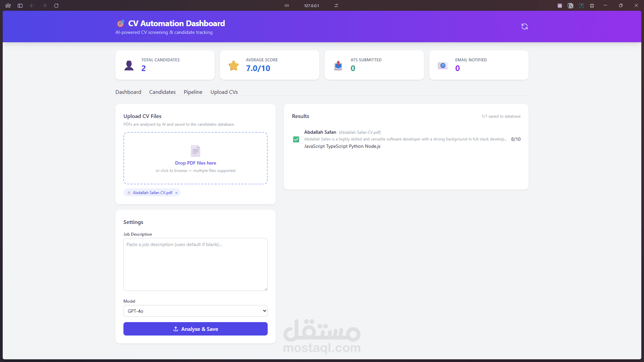Click the ATS Submitted upload icon

click(338, 65)
